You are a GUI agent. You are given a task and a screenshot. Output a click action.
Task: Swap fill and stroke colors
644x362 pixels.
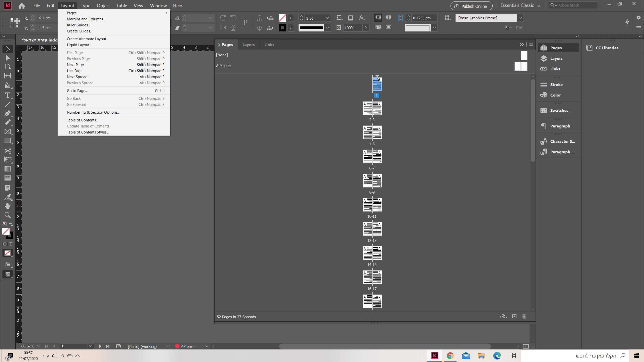pyautogui.click(x=11, y=224)
